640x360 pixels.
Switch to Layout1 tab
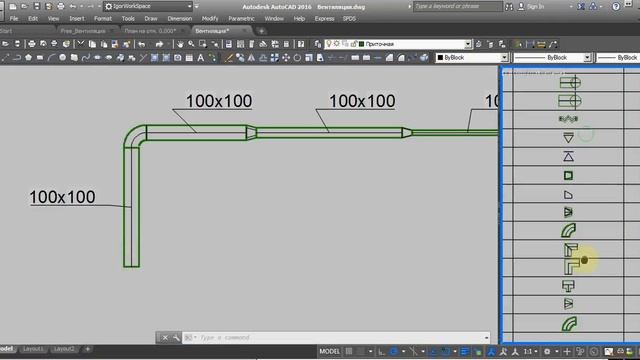pyautogui.click(x=33, y=349)
